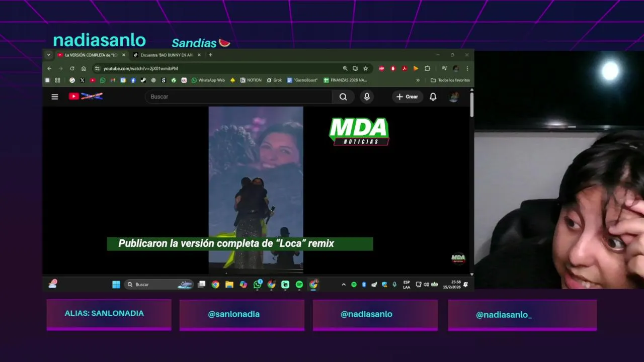Viewport: 644px width, 362px height.
Task: Reload the YouTube page
Action: point(72,68)
